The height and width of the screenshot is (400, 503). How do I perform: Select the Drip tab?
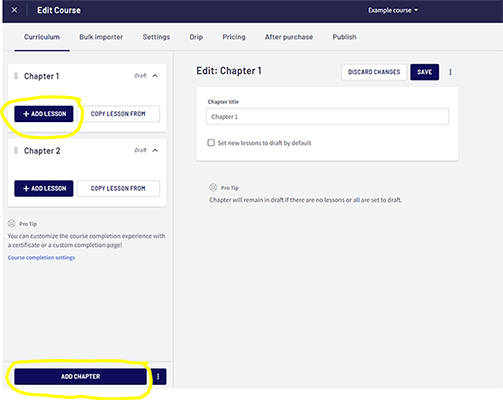point(196,37)
